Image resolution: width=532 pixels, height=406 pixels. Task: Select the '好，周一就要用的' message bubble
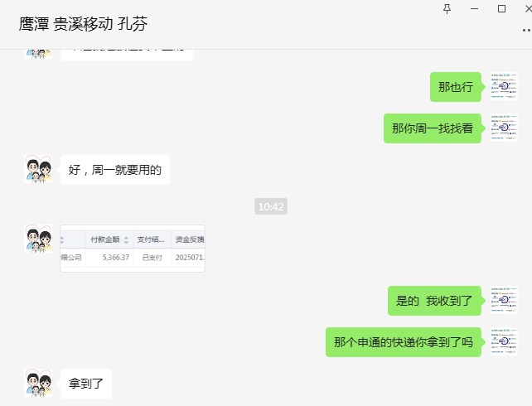(x=115, y=170)
